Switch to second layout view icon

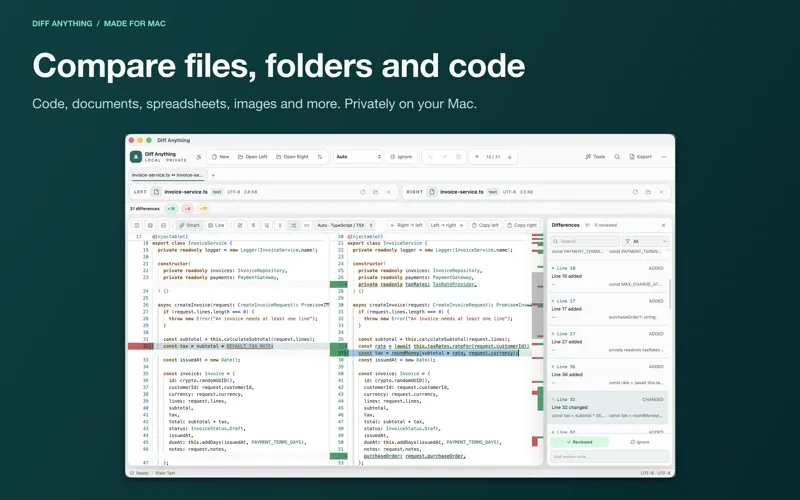pos(150,225)
